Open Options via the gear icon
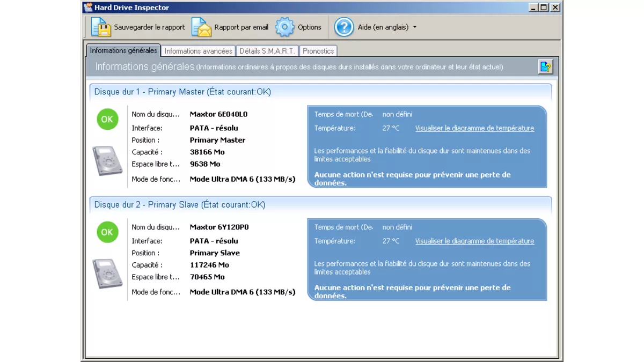Screen dimensions: 644x362 coord(283,27)
